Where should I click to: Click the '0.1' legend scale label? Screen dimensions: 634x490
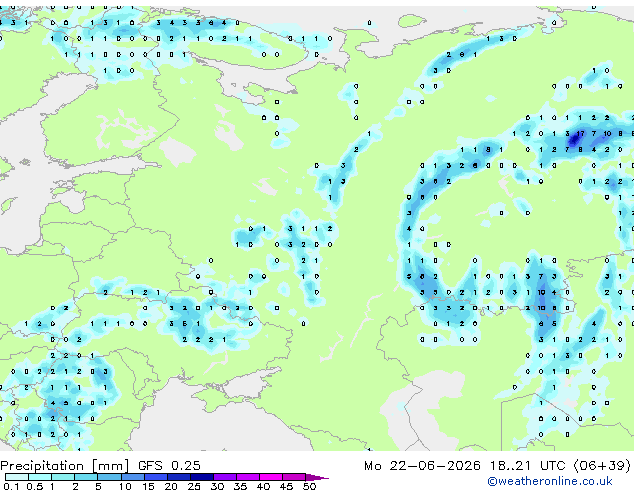11,486
